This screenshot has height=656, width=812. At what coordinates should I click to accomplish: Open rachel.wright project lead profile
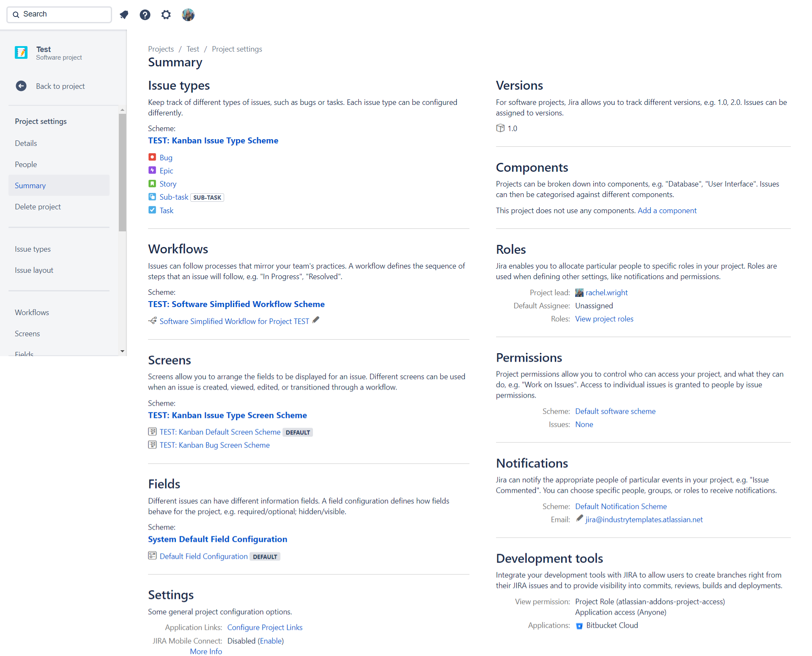click(x=606, y=293)
